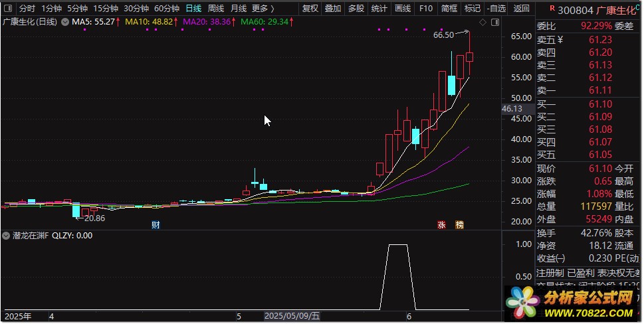The image size is (644, 324).
Task: Click the 买三 price 61.08
Action: point(600,129)
